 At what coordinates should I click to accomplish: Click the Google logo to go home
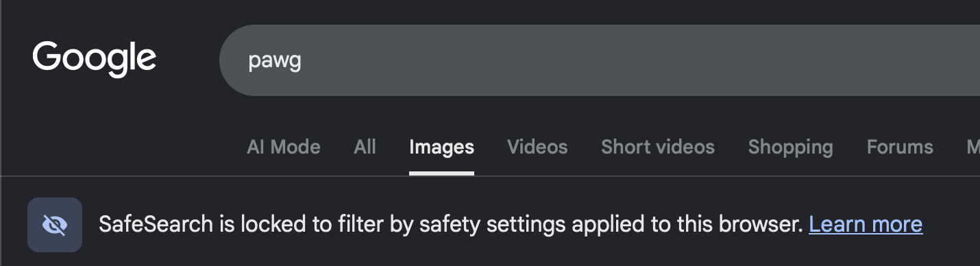pyautogui.click(x=95, y=60)
